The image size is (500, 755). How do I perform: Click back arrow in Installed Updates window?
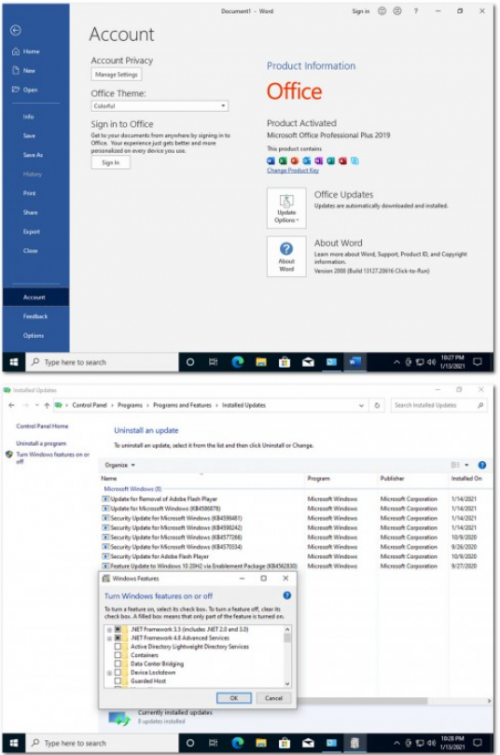click(12, 405)
